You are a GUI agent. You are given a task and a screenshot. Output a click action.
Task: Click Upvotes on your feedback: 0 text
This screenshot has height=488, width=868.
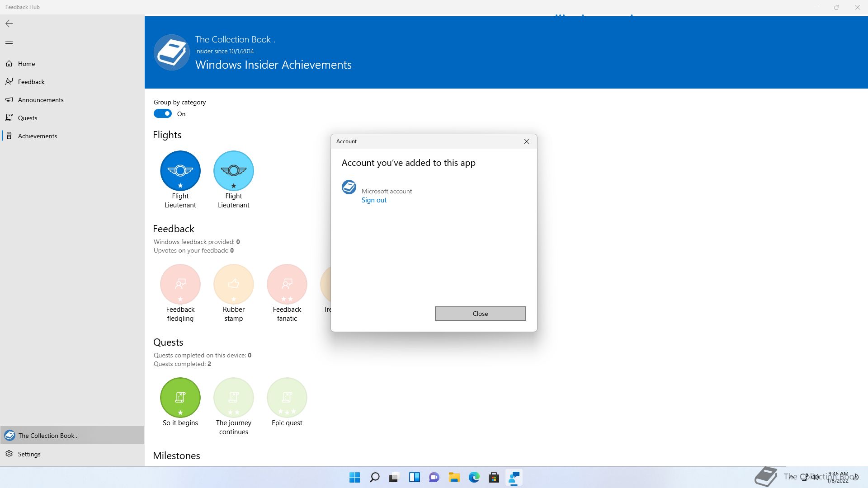pyautogui.click(x=193, y=250)
